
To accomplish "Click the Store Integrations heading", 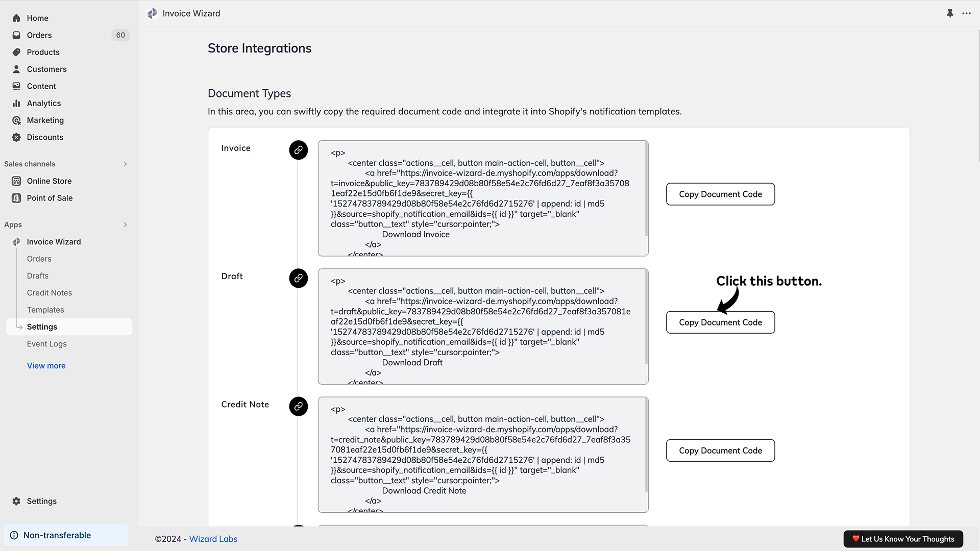I will (259, 48).
